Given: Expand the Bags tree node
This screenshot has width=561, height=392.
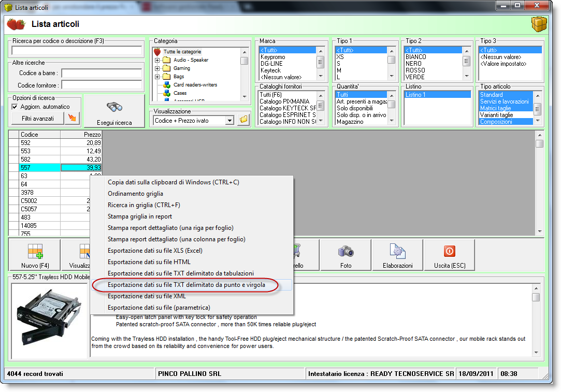Looking at the screenshot, I should pyautogui.click(x=157, y=77).
